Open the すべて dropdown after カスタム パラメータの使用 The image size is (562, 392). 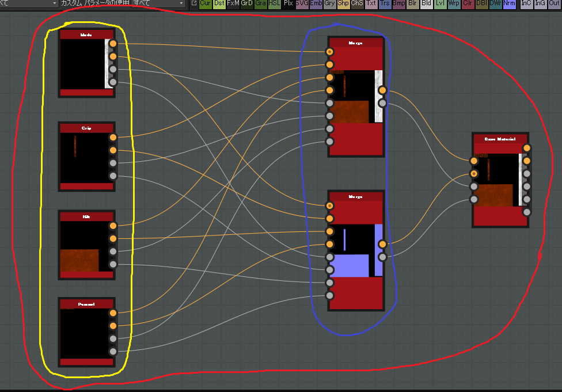pos(158,3)
